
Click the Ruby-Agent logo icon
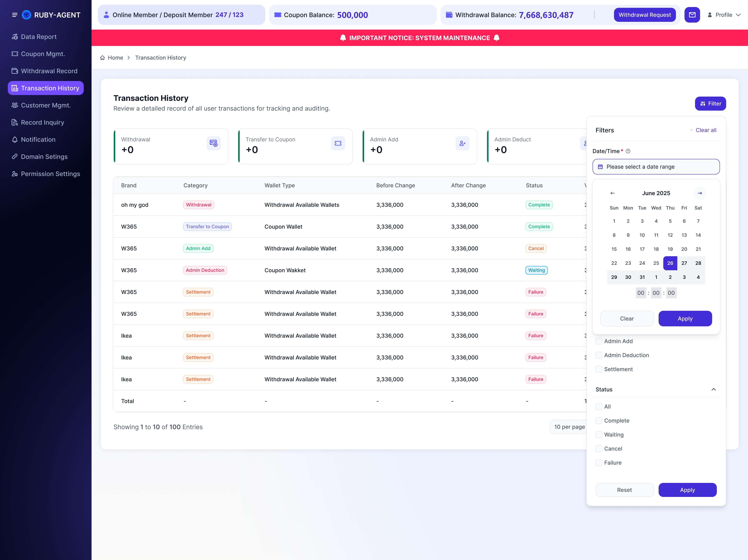pyautogui.click(x=26, y=15)
